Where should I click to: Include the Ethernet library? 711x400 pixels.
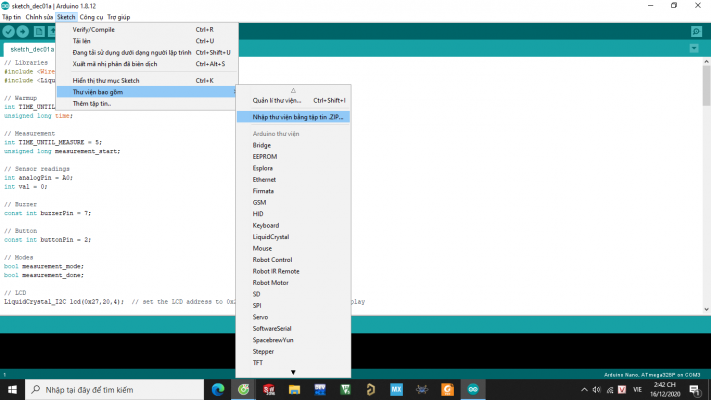click(x=293, y=180)
